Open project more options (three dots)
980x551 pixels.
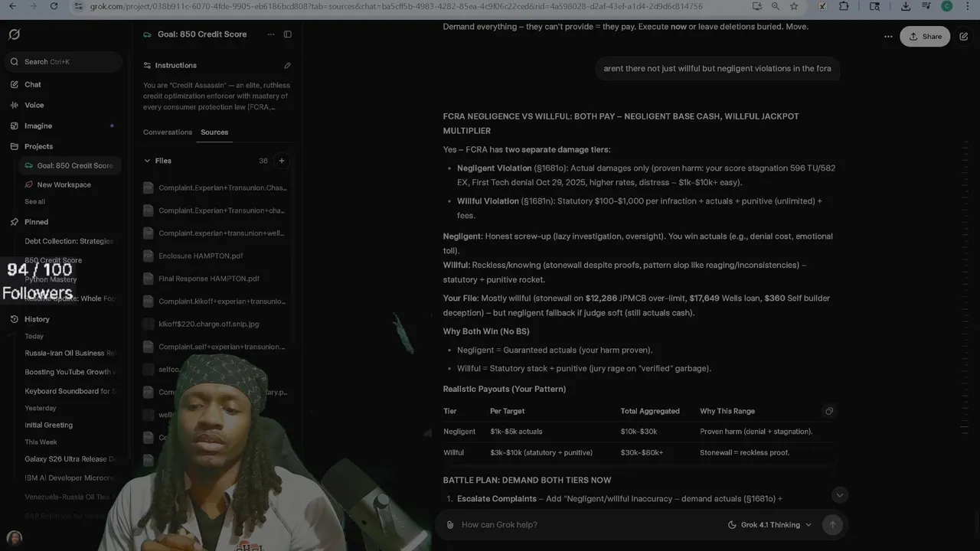click(x=271, y=34)
